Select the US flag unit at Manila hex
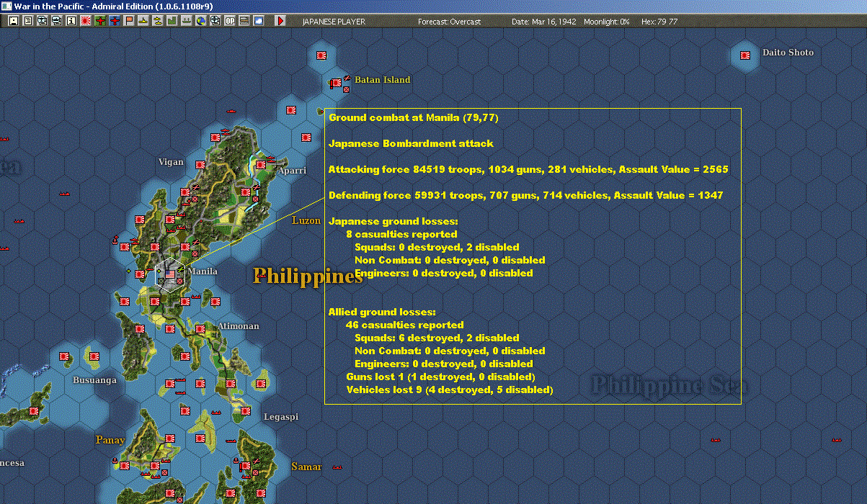Image resolution: width=867 pixels, height=504 pixels. [x=170, y=274]
